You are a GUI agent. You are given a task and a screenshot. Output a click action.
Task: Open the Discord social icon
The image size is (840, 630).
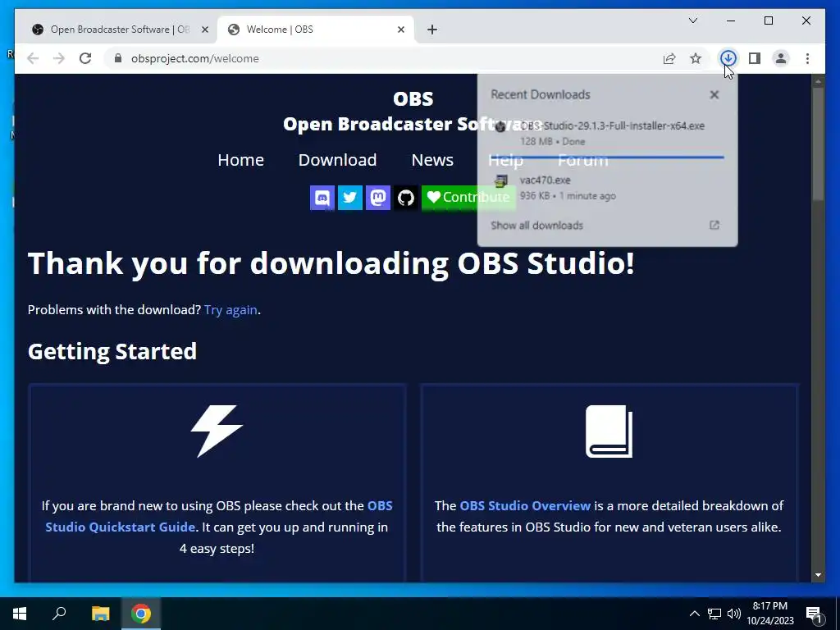(322, 198)
